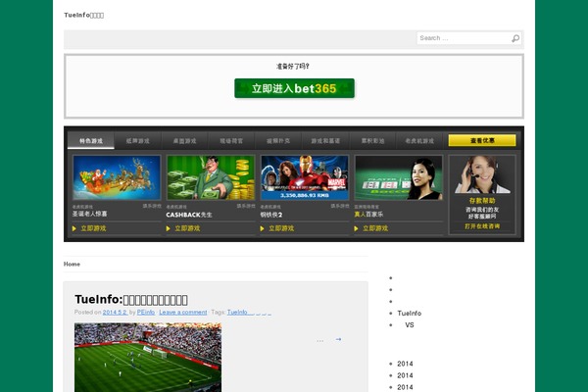
Task: Click the 打开在线咨询 link
Action: [482, 226]
